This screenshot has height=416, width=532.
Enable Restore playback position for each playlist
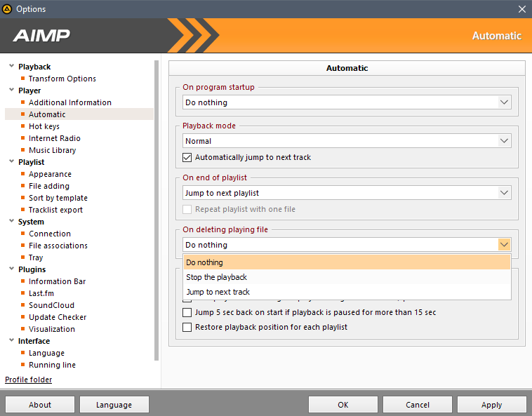coord(187,327)
